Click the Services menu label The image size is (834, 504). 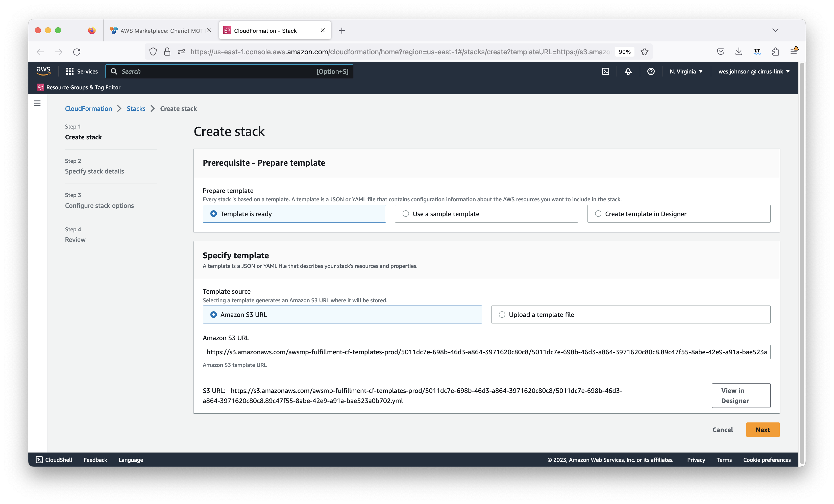point(87,71)
